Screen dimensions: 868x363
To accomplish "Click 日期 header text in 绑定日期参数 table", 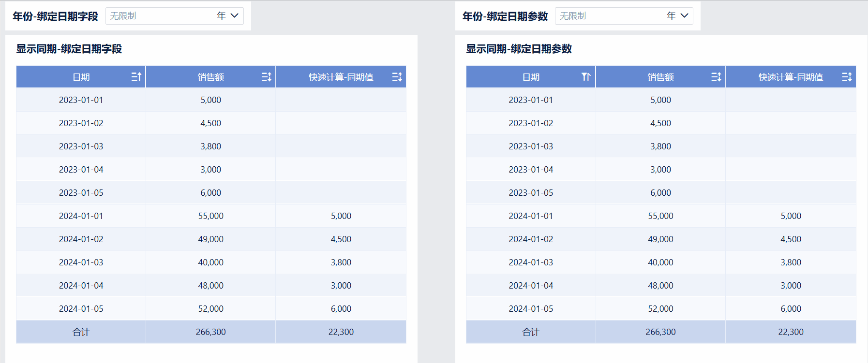I will click(531, 77).
